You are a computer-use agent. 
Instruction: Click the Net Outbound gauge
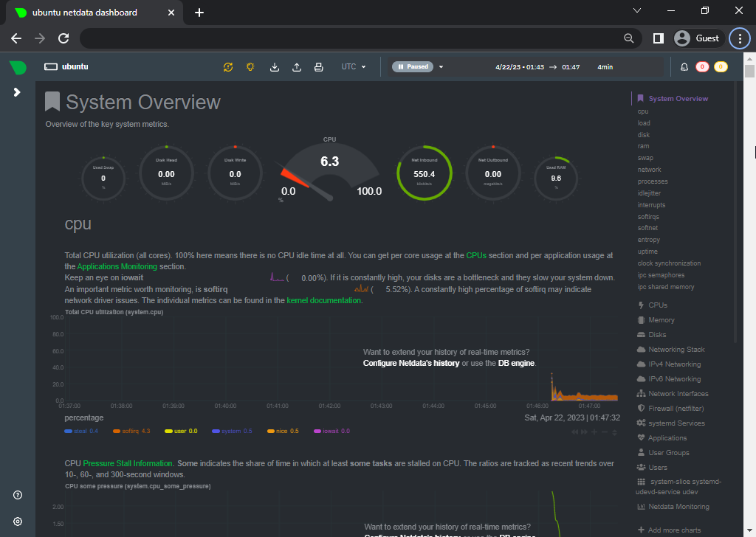[492, 173]
